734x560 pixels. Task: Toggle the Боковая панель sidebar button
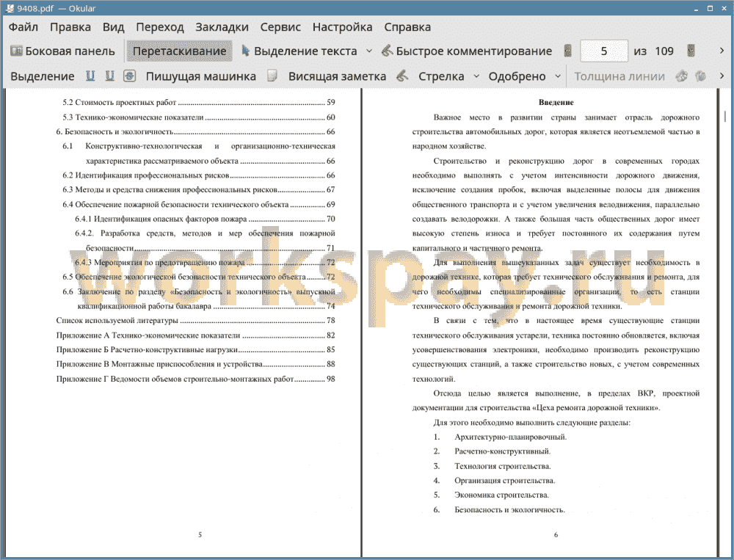(62, 51)
